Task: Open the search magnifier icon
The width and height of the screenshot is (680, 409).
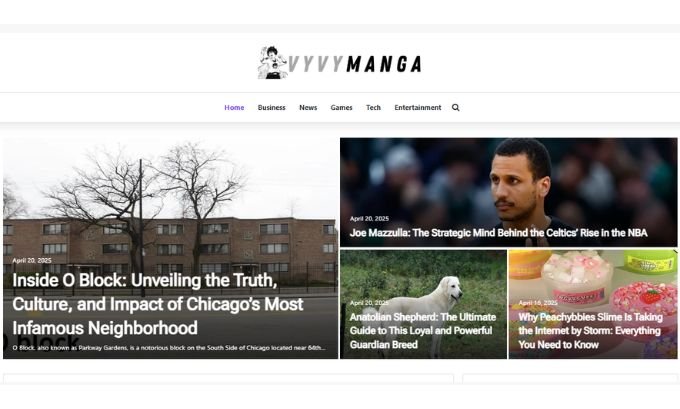Action: pos(455,108)
